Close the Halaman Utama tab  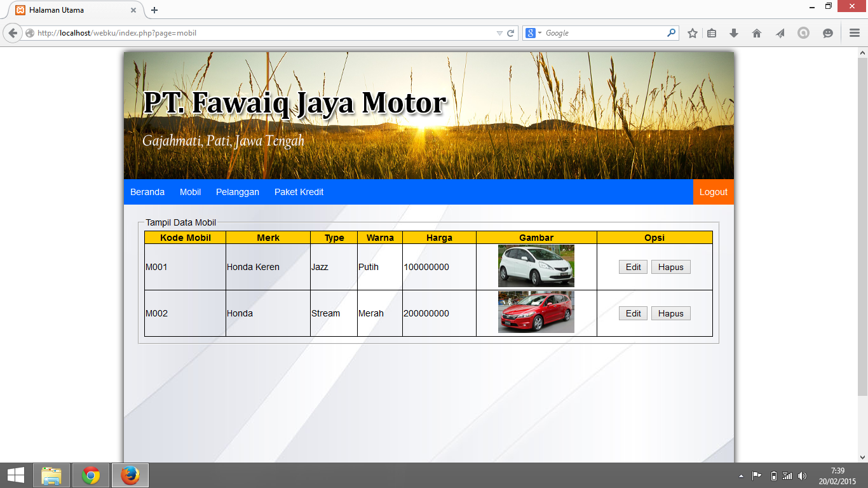[x=133, y=10]
